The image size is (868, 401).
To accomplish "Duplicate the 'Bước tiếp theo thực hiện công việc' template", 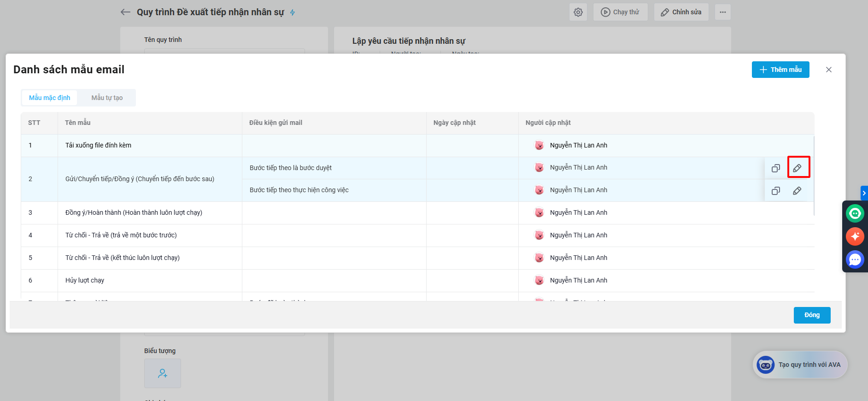I will (x=776, y=191).
